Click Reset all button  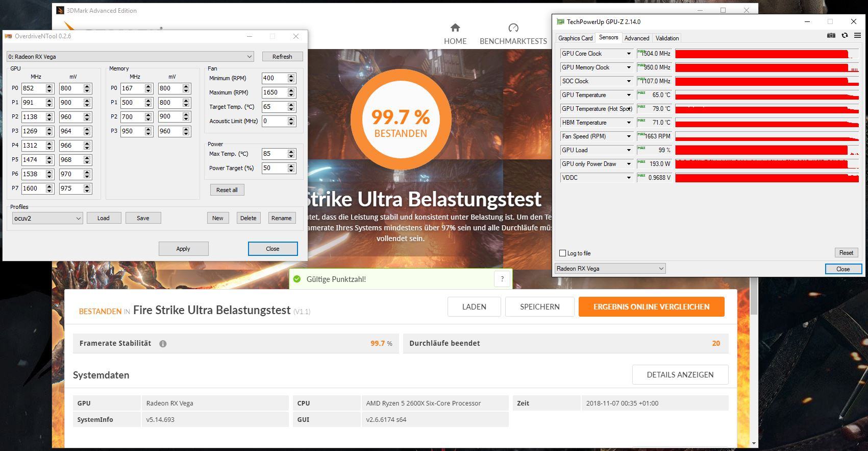(227, 190)
